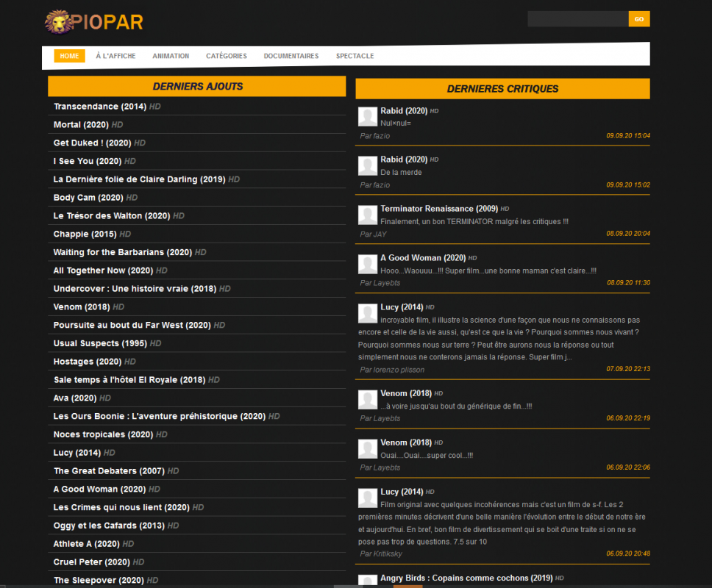Image resolution: width=712 pixels, height=588 pixels.
Task: Open Athlete A (2020)
Action: 87,544
